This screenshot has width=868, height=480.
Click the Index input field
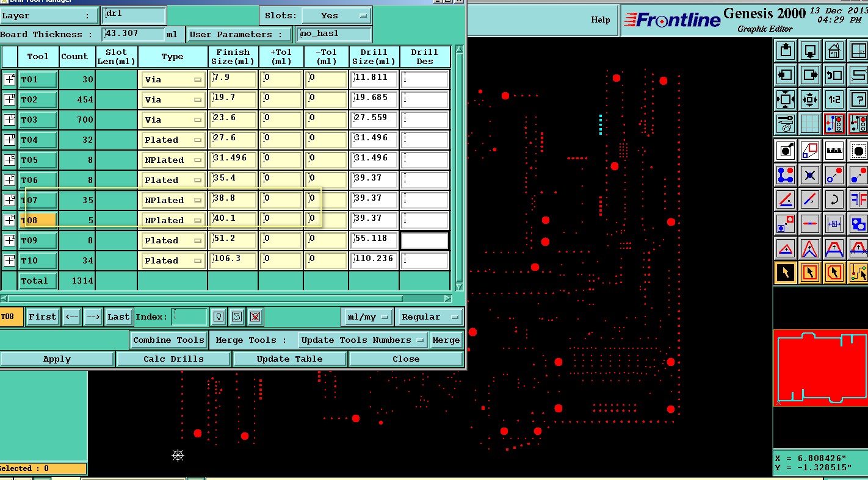[x=190, y=317]
